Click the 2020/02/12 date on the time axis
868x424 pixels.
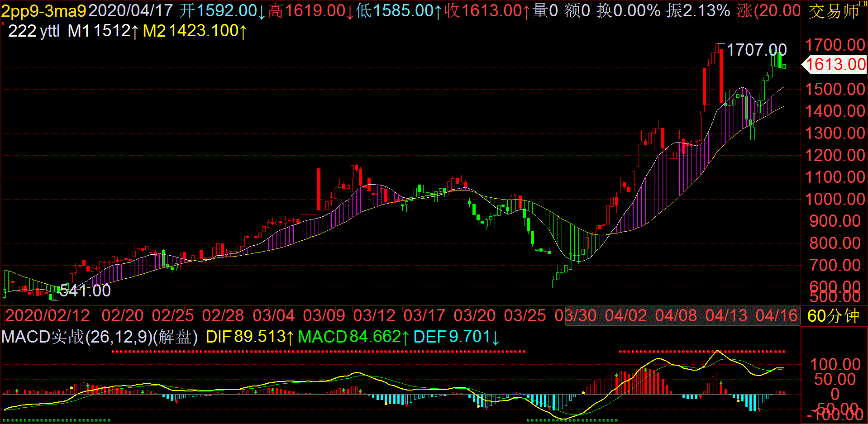point(48,315)
